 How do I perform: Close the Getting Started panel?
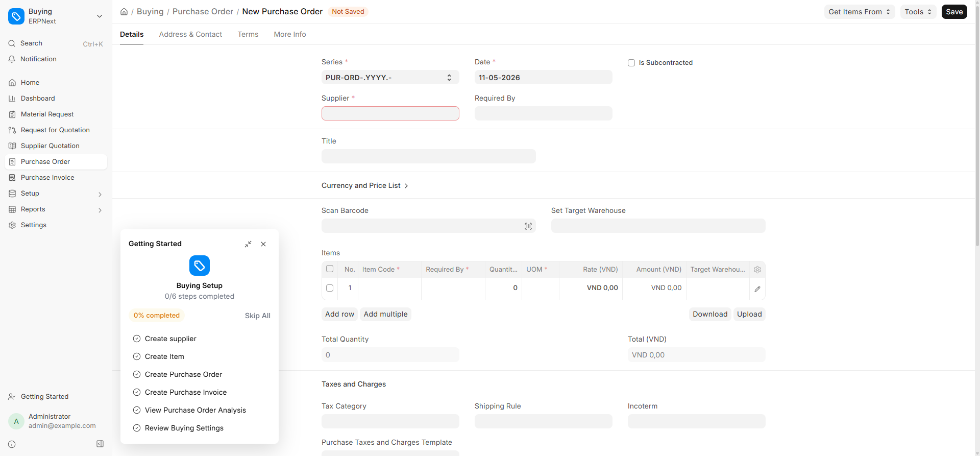(x=263, y=244)
